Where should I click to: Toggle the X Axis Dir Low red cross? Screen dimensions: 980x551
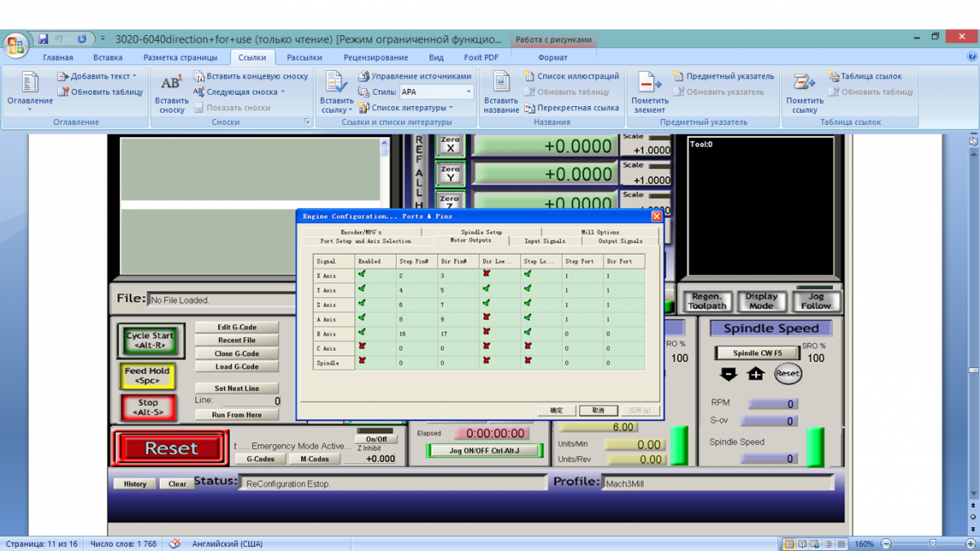pyautogui.click(x=487, y=274)
